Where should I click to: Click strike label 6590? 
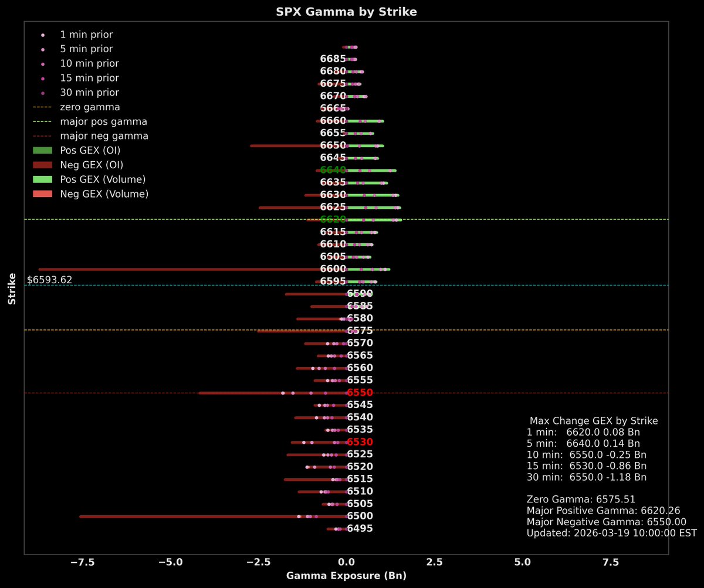pos(360,294)
